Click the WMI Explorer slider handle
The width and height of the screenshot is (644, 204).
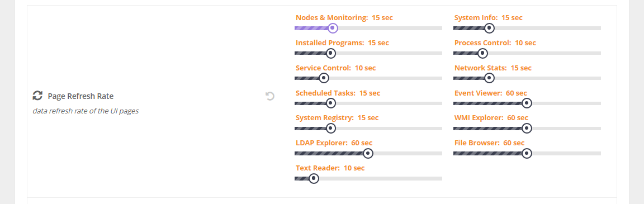click(527, 128)
